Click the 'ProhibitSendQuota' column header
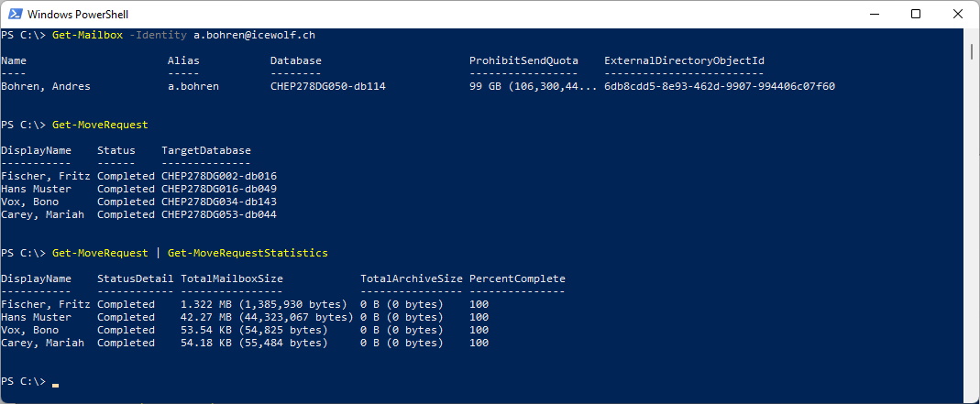Screen dimensions: 980x404 pyautogui.click(x=523, y=60)
